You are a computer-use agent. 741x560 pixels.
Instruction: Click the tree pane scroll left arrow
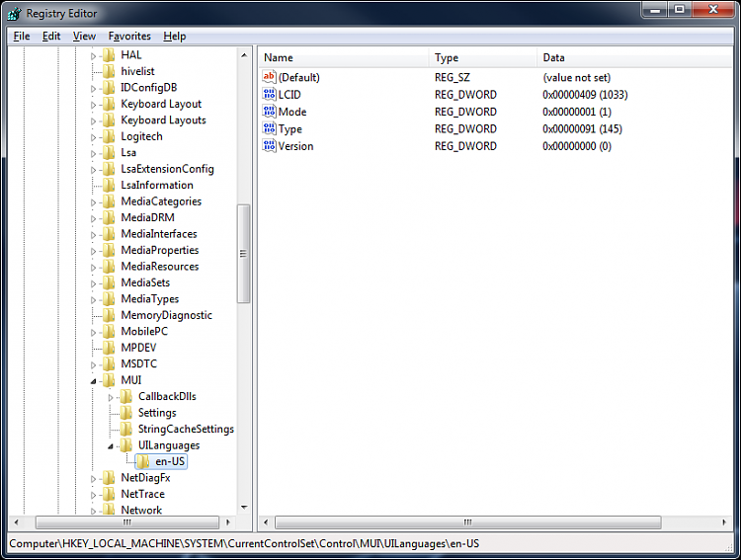click(17, 522)
